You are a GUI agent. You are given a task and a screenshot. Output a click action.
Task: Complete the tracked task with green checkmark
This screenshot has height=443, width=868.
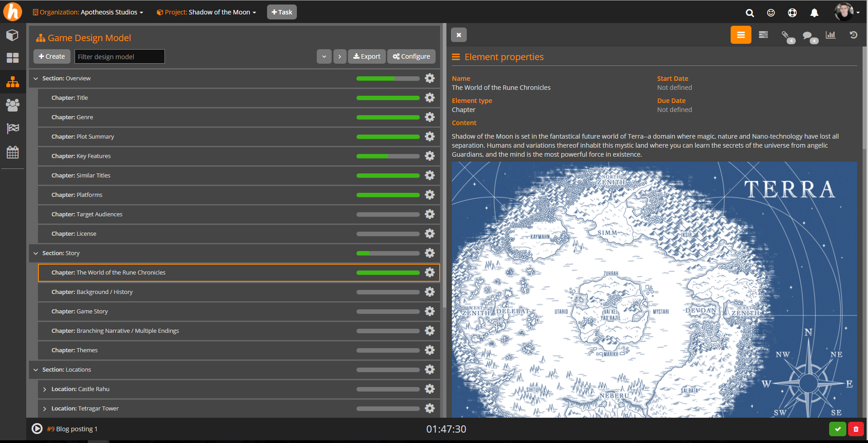[838, 429]
